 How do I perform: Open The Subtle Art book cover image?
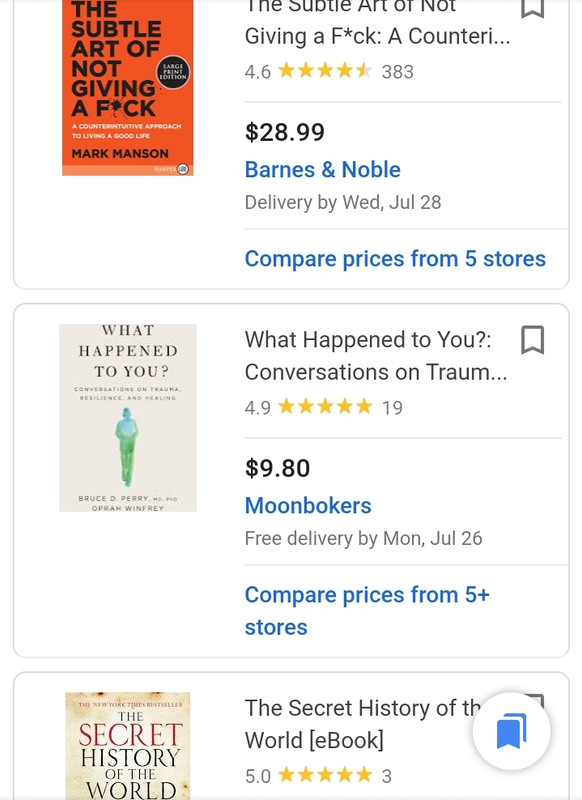point(128,88)
